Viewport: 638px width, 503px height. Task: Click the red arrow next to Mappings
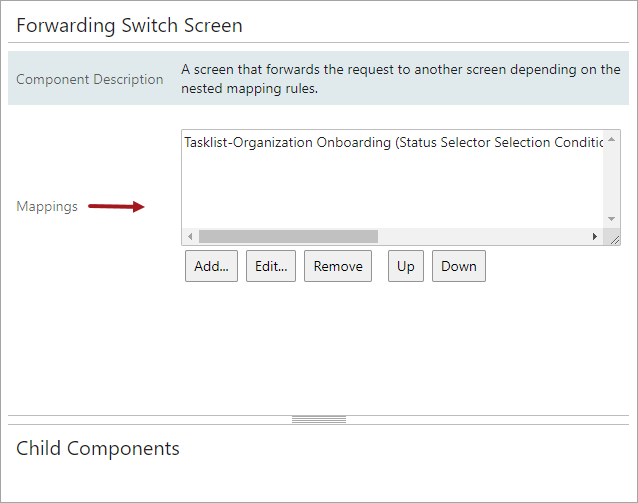tap(116, 206)
